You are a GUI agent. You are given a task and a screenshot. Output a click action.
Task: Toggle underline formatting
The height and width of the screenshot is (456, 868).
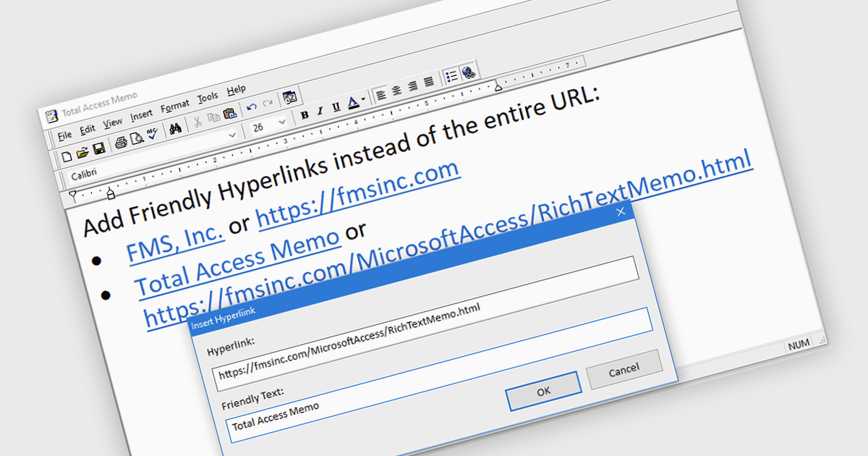tap(336, 107)
